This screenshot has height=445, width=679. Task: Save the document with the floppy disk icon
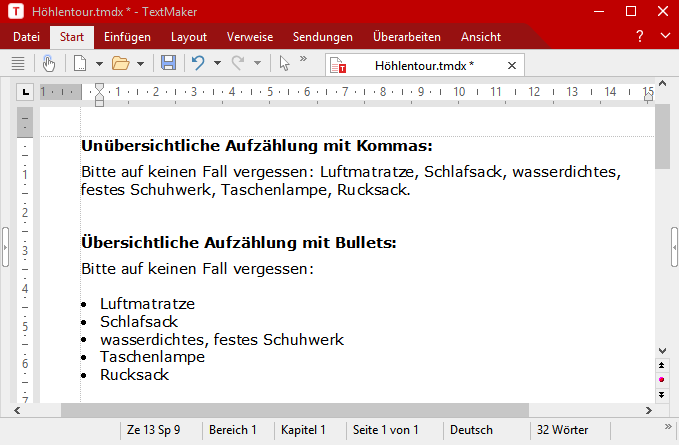pos(168,63)
